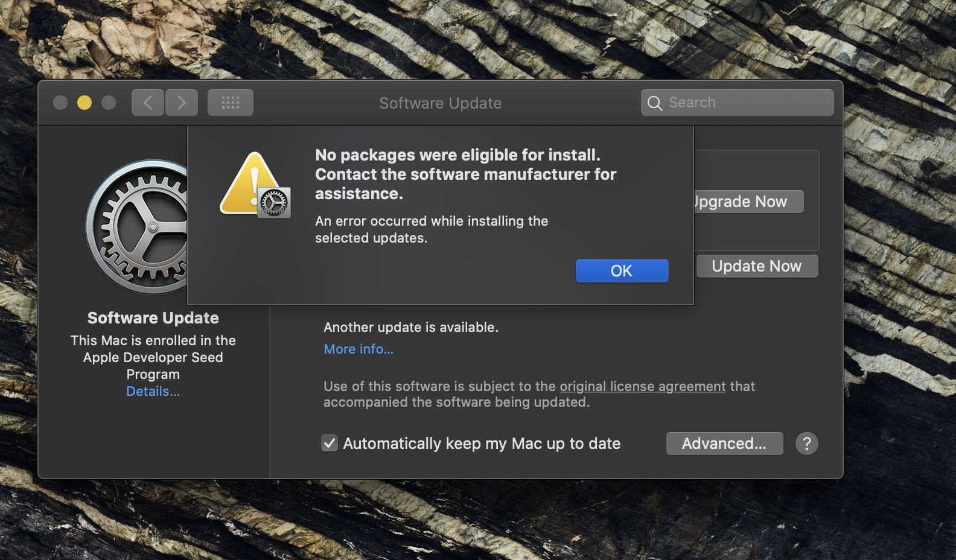The width and height of the screenshot is (956, 560).
Task: Click the Software Update window title
Action: pos(441,103)
